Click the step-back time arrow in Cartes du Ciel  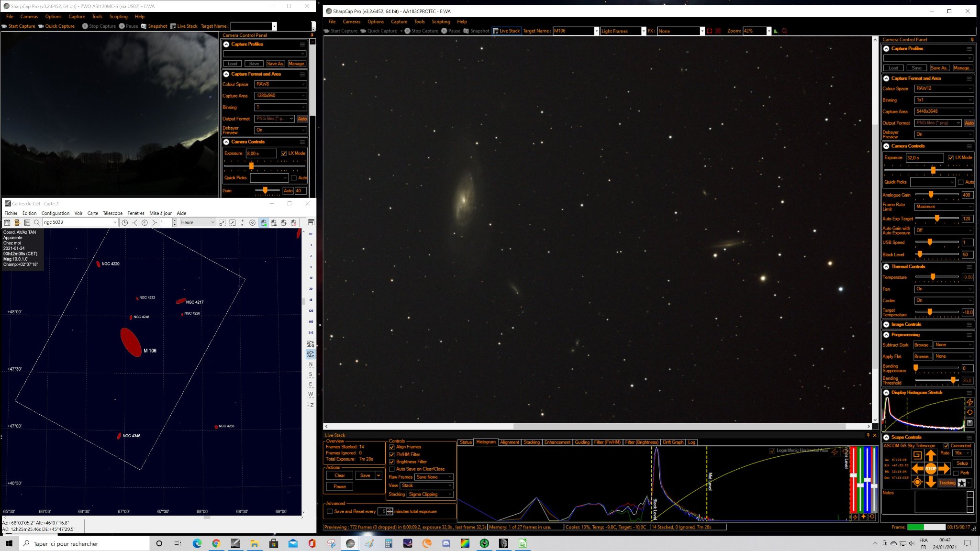coord(135,222)
